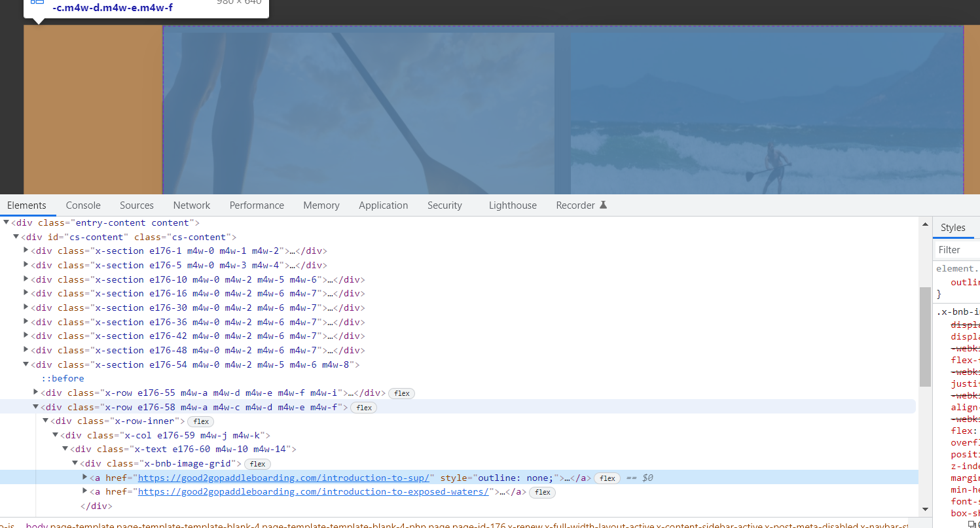Expand the x-row e176-55 node
The image size is (980, 528).
click(x=36, y=393)
